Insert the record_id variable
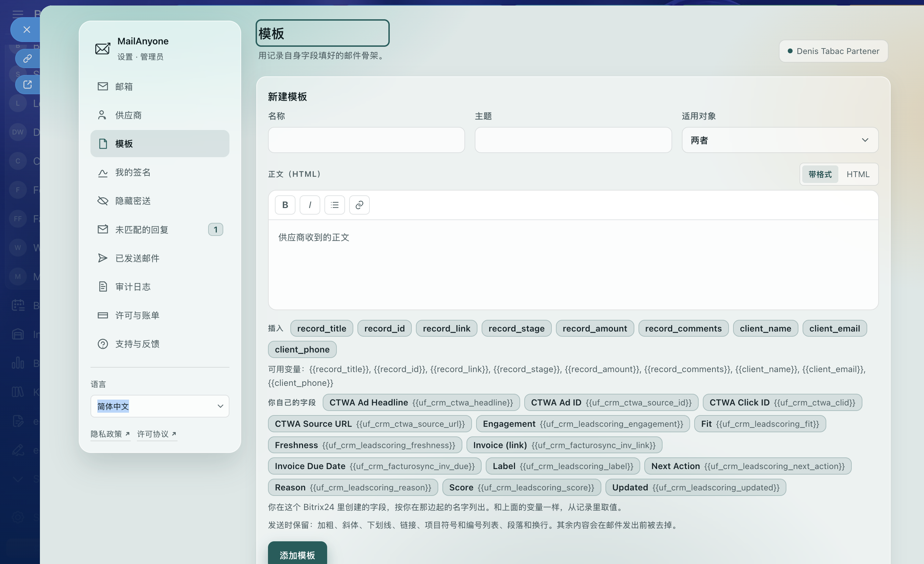 (x=384, y=328)
